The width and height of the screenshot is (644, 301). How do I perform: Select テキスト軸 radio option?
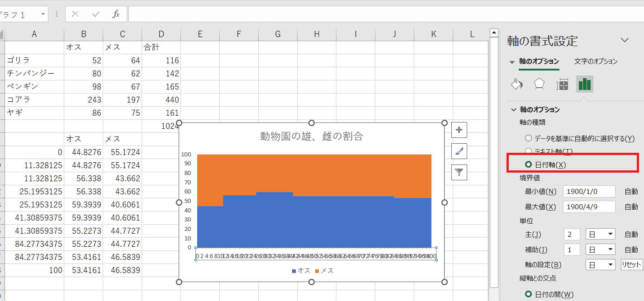tap(528, 151)
